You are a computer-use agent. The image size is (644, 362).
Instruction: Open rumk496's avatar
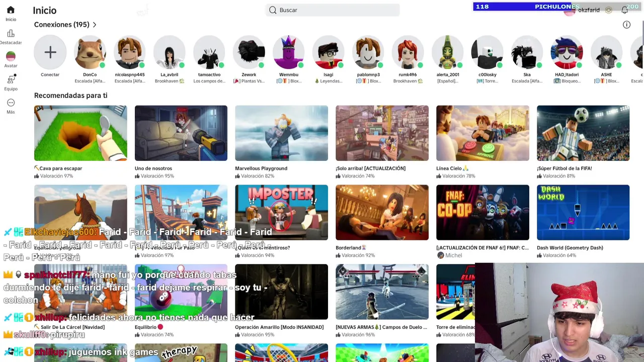408,52
